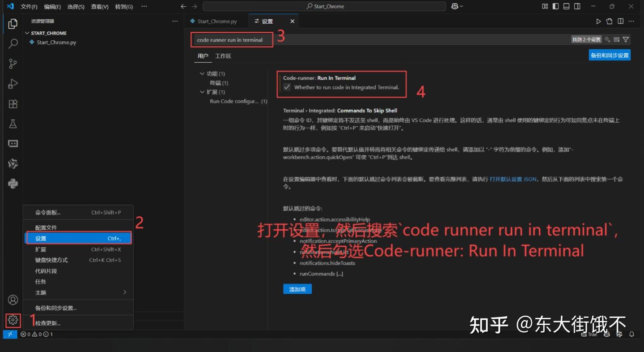Viewport: 644px width, 352px height.
Task: Open the Extensions view
Action: coord(12,104)
